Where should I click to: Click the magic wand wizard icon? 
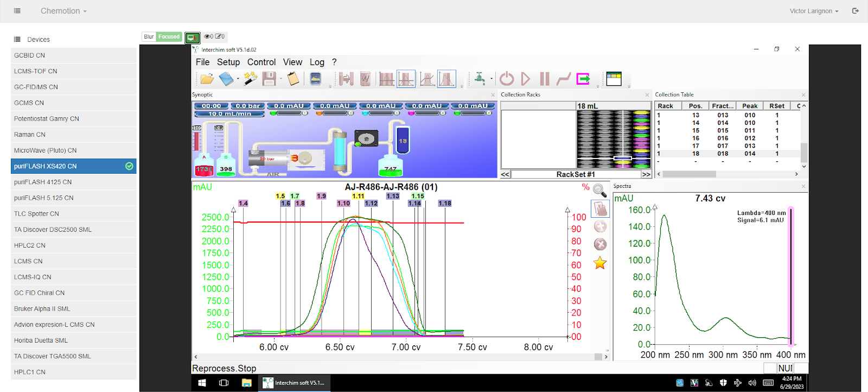pyautogui.click(x=250, y=79)
